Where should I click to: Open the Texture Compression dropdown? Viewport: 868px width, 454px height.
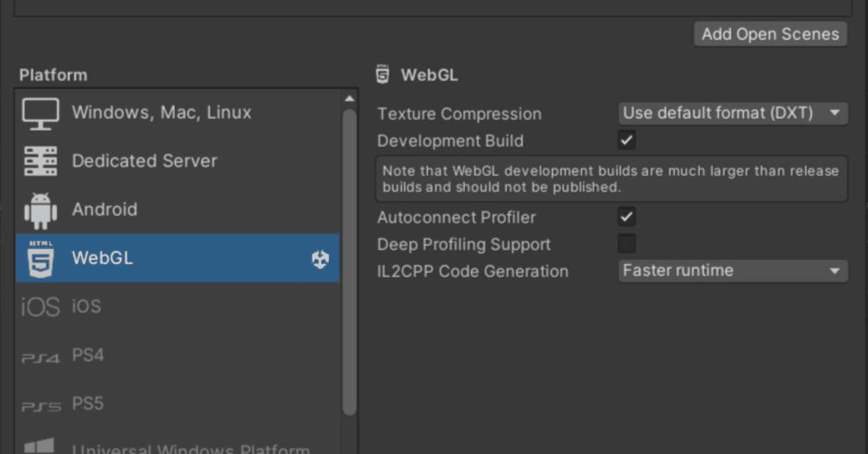click(732, 113)
